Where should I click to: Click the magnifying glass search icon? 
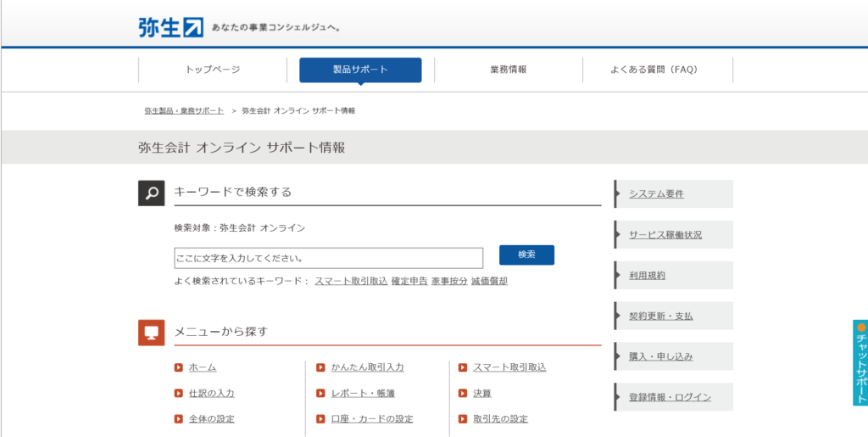tap(151, 193)
